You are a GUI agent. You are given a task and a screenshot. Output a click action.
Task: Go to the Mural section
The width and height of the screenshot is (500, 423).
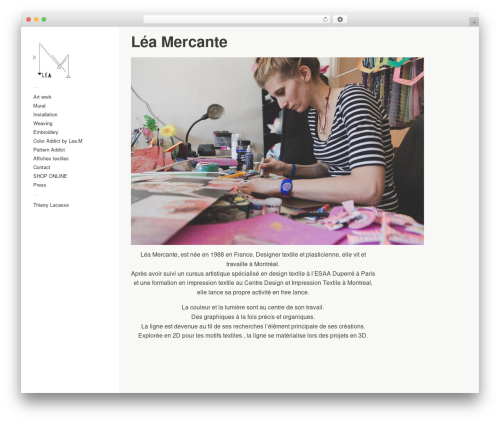tap(39, 106)
